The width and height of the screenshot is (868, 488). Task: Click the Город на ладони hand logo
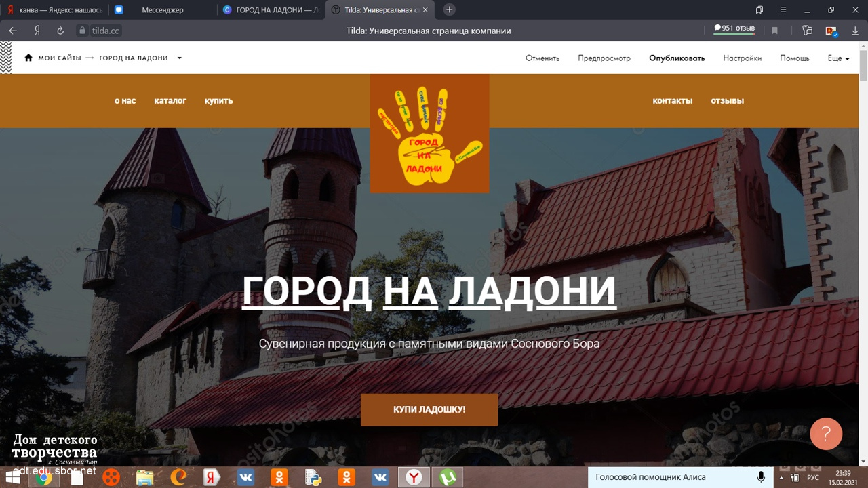[429, 134]
